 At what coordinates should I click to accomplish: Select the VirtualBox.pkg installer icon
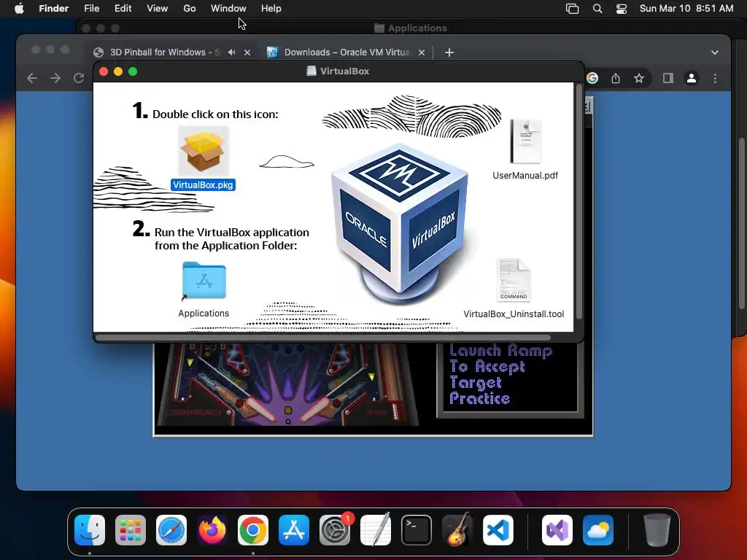click(204, 152)
